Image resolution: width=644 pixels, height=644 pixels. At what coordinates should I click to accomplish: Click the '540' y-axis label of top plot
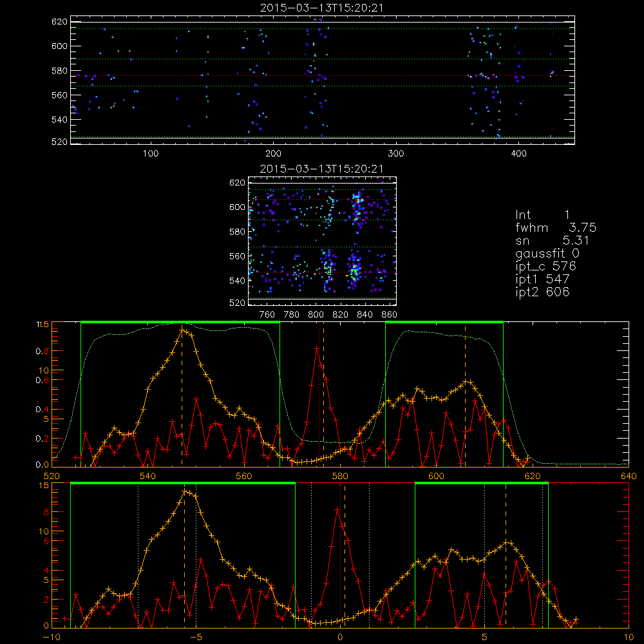[x=59, y=120]
